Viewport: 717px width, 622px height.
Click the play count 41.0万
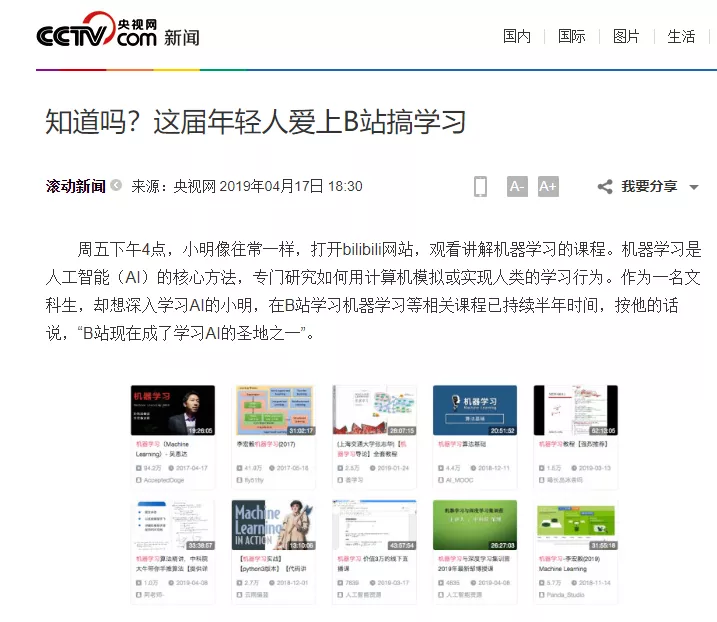(253, 468)
